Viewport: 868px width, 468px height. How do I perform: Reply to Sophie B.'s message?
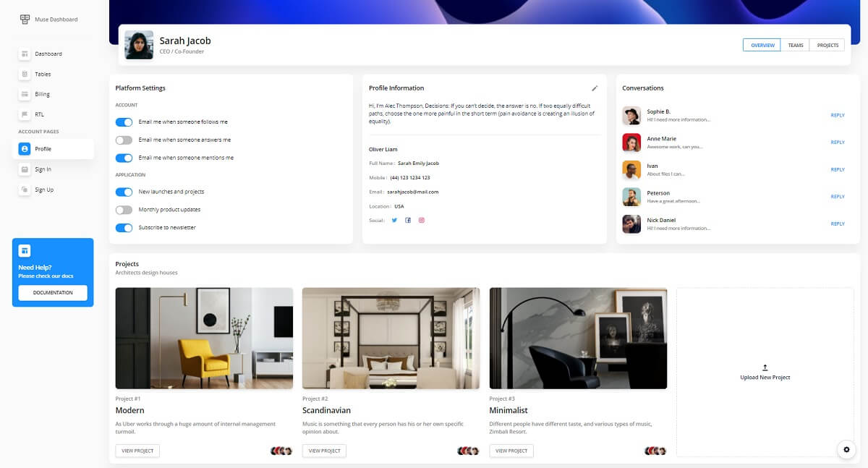(x=837, y=115)
